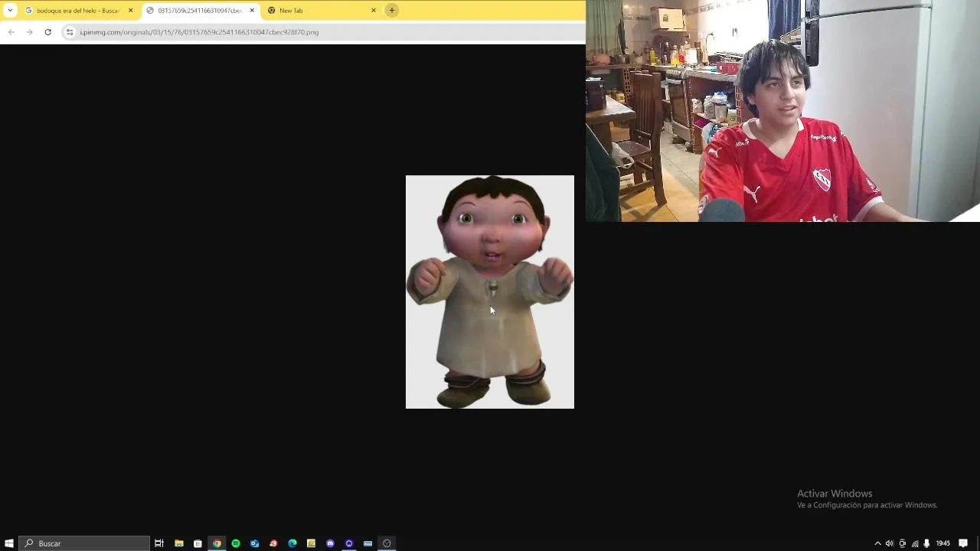The height and width of the screenshot is (551, 980).
Task: Switch to OBS Studio in the taskbar
Action: click(x=387, y=543)
